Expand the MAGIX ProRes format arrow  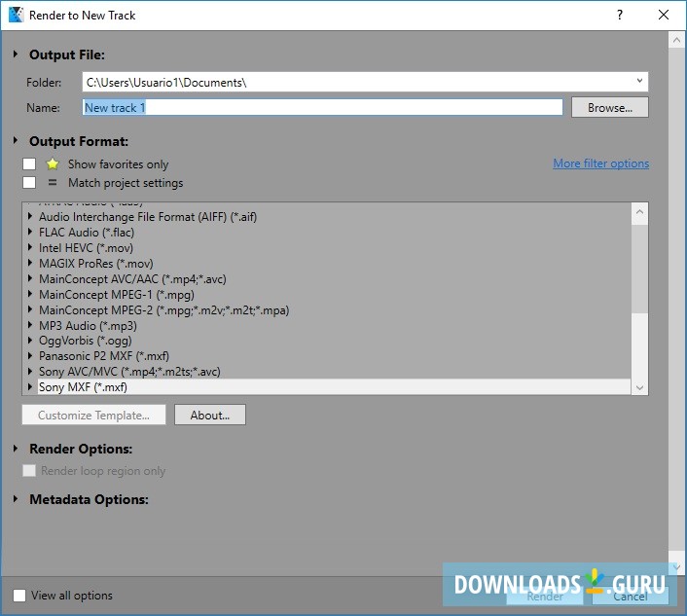[30, 263]
